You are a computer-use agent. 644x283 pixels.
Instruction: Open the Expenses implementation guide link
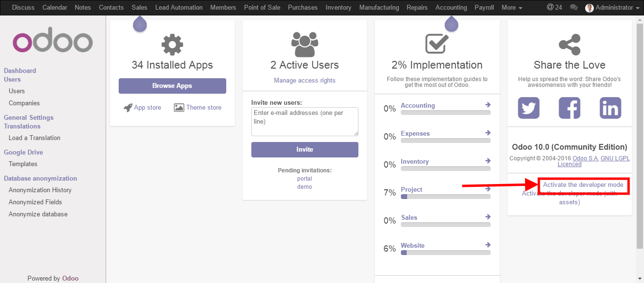(x=415, y=133)
